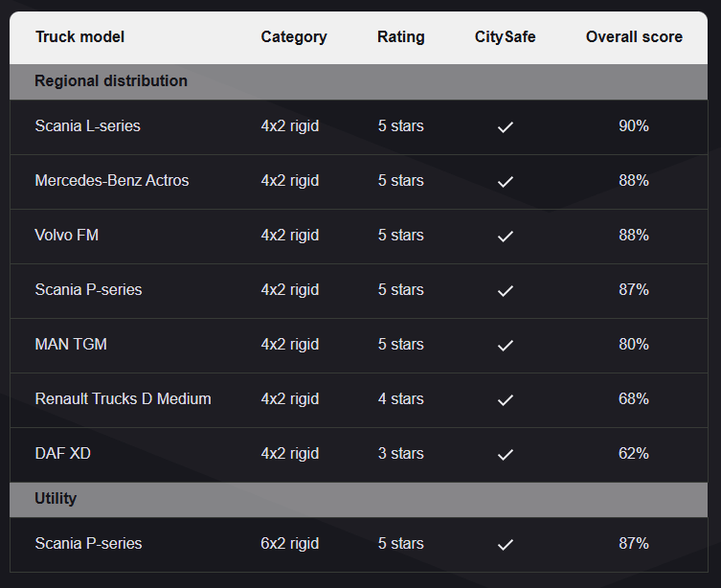Click the CitySafe checkmark for MAN TGM
Screen dimensions: 721x588
tap(506, 345)
